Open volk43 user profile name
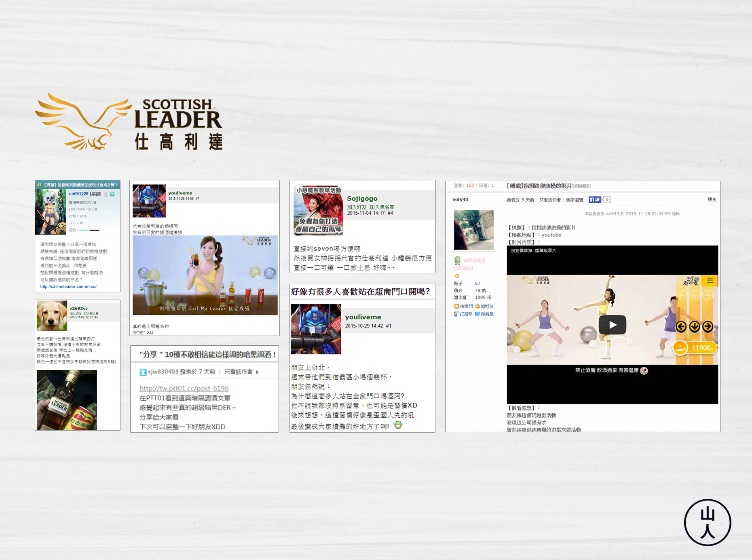The image size is (752, 560). pos(460,199)
